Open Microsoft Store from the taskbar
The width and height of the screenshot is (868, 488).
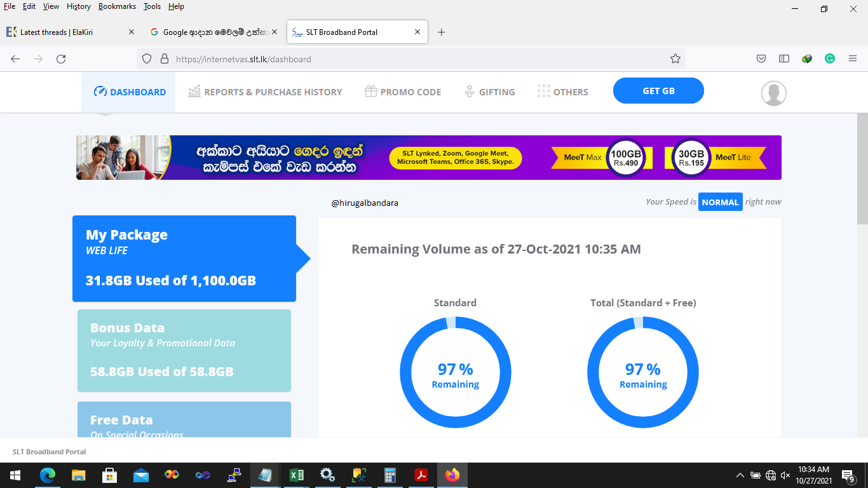pos(109,475)
